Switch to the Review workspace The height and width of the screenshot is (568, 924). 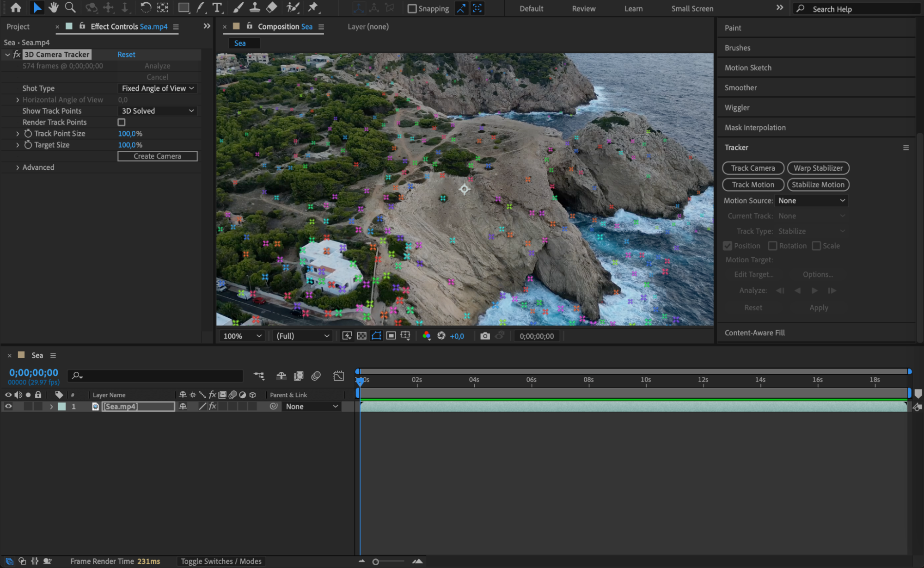coord(583,8)
